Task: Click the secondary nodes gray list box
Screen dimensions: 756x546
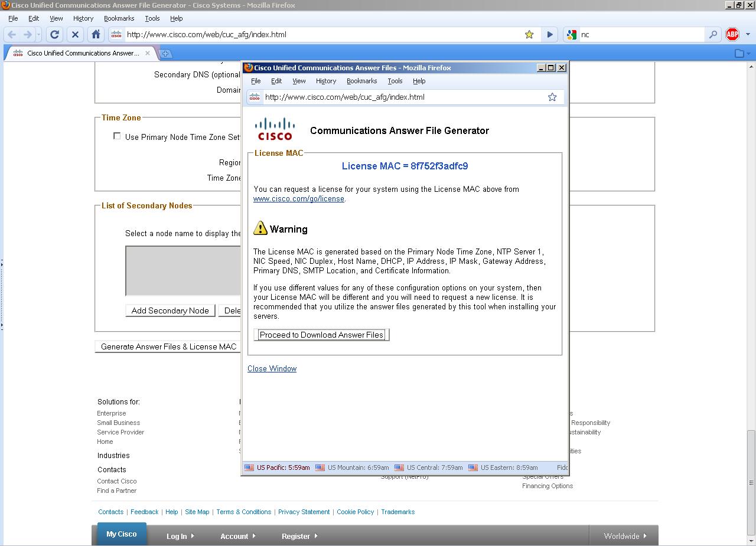Action: click(184, 271)
